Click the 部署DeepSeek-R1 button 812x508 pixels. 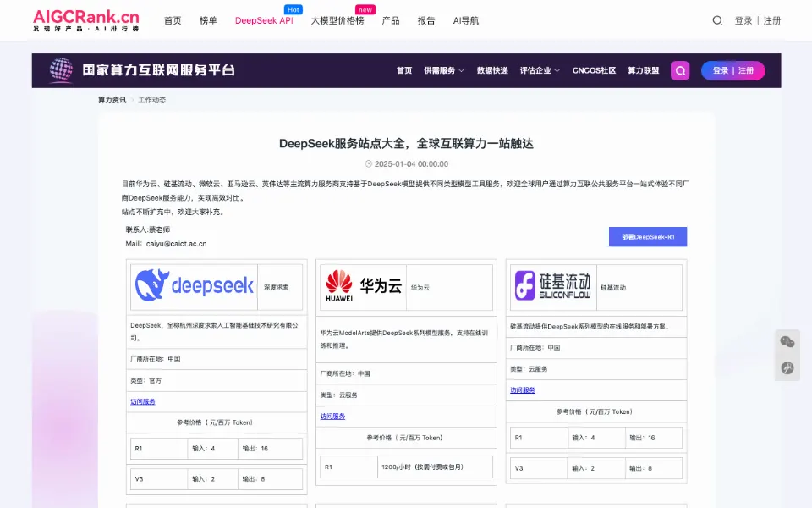click(x=648, y=237)
